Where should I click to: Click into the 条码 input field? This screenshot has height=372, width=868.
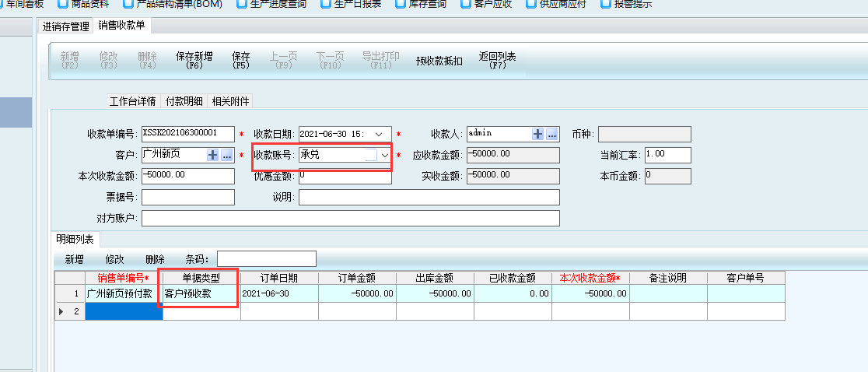(x=267, y=259)
